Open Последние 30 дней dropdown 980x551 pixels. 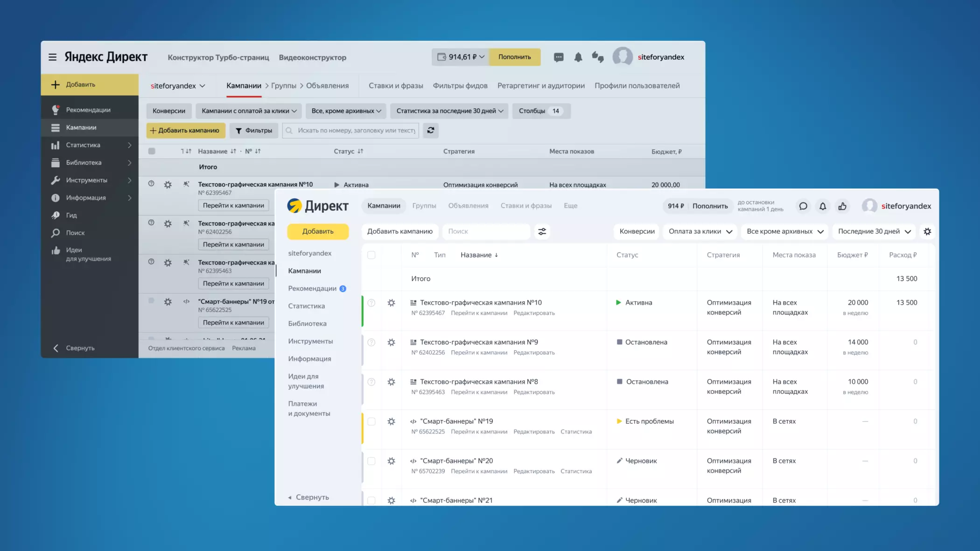click(x=874, y=231)
